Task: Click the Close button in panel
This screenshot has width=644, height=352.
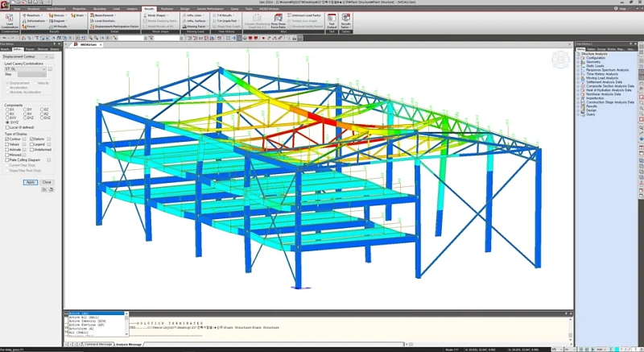Action: click(47, 182)
